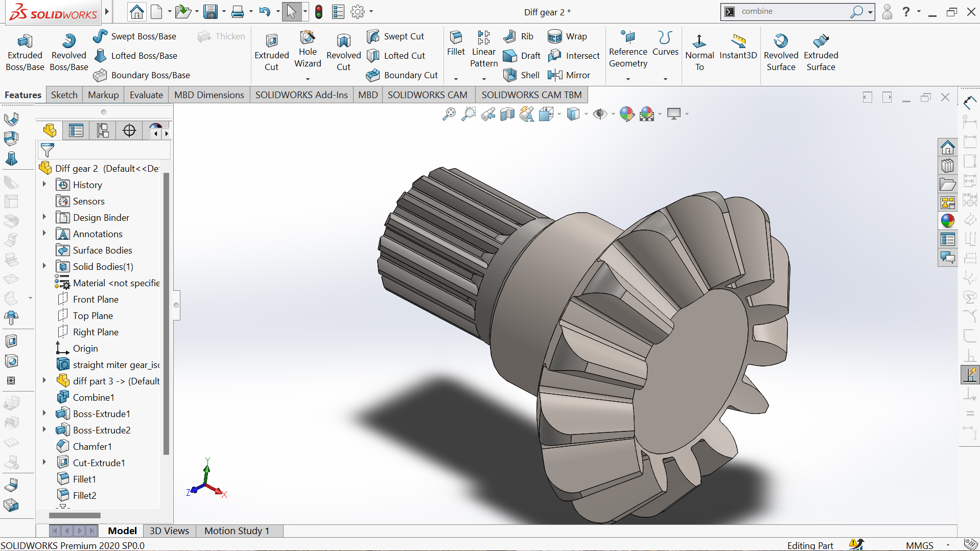980x551 pixels.
Task: Expand the Solid Bodies(1) folder
Action: click(x=44, y=266)
